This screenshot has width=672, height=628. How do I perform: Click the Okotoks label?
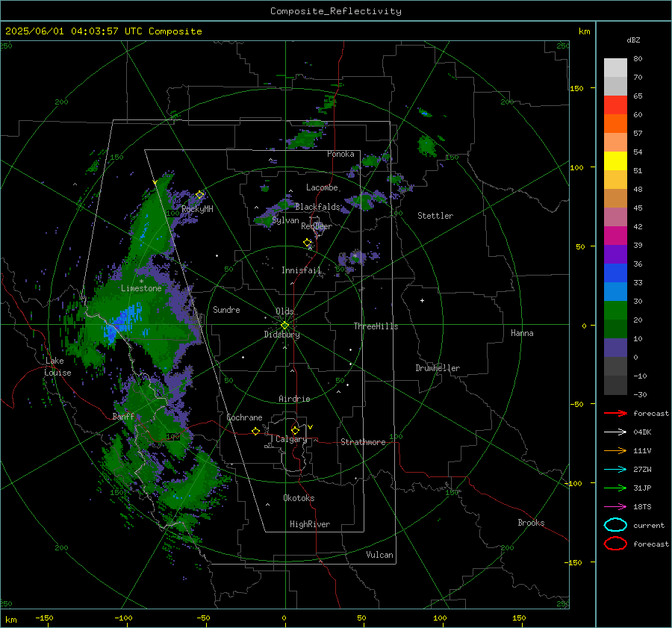299,498
